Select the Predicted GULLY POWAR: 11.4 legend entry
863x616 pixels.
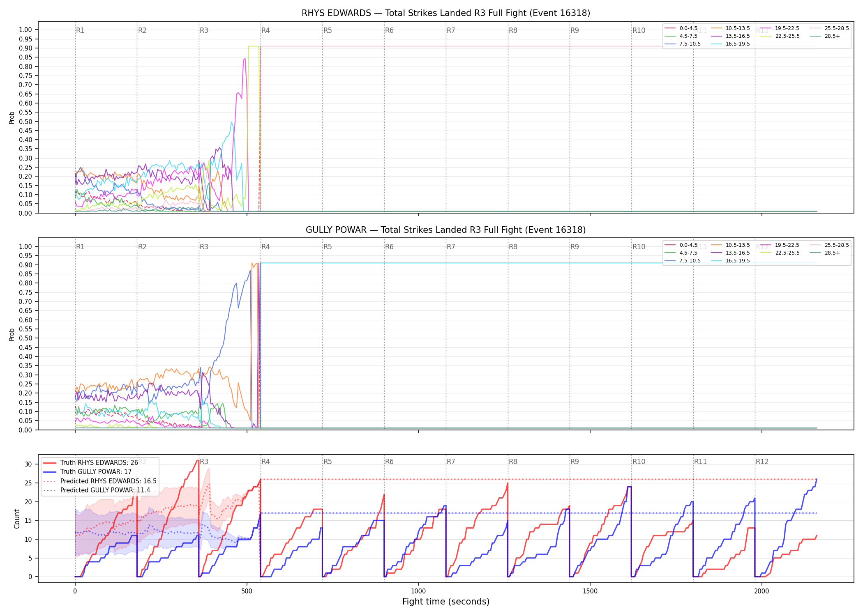pos(97,490)
